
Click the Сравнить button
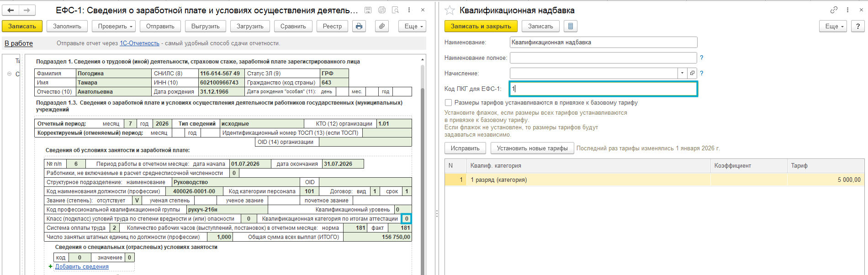click(x=293, y=26)
